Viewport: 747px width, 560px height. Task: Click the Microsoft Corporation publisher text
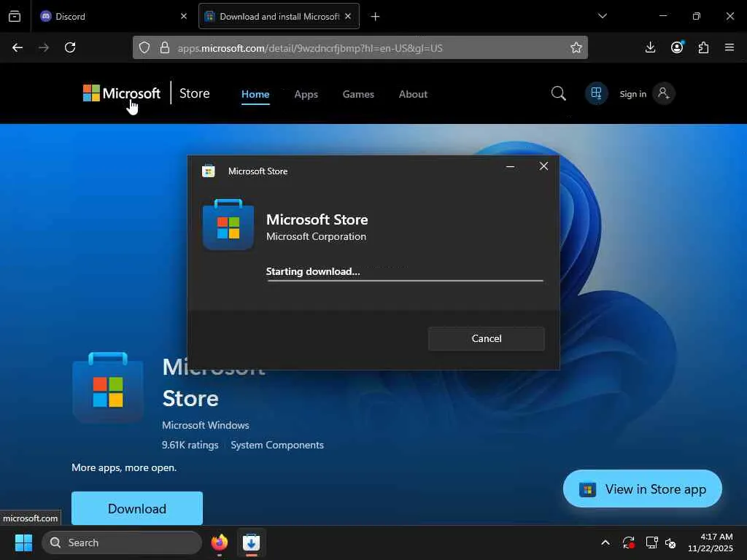pyautogui.click(x=317, y=237)
